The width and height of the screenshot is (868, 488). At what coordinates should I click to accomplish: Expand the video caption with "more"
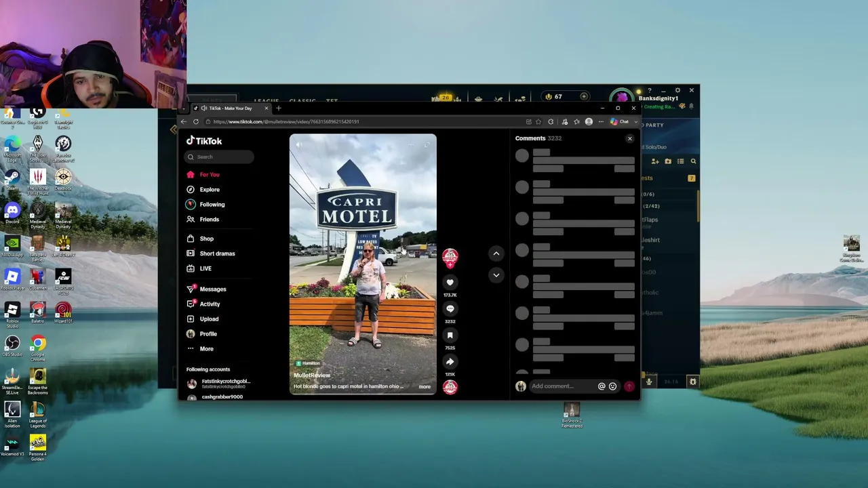425,387
